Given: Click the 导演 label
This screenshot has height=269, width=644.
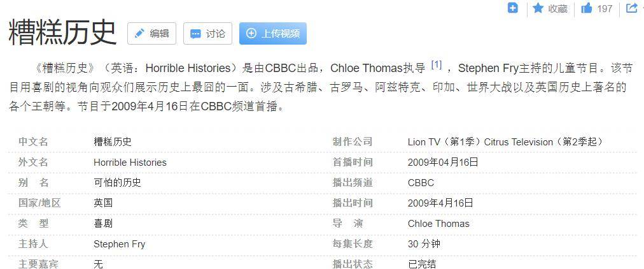Looking at the screenshot, I should tap(347, 223).
